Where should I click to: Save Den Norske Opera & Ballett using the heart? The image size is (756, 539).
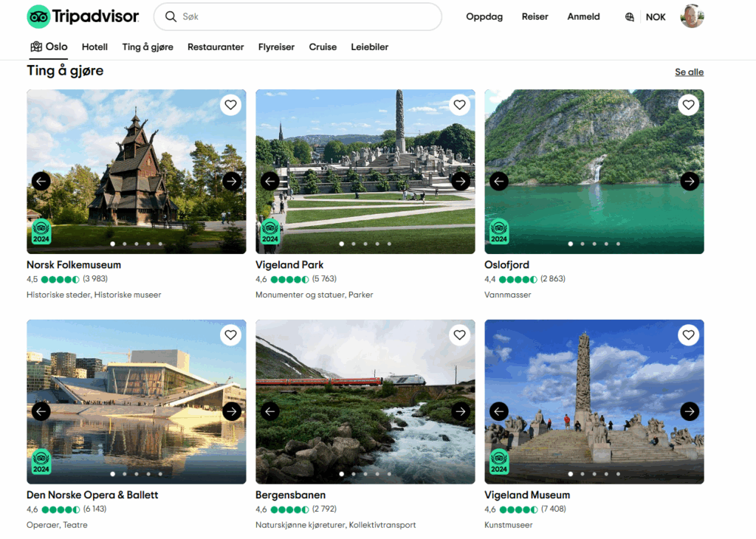click(230, 334)
